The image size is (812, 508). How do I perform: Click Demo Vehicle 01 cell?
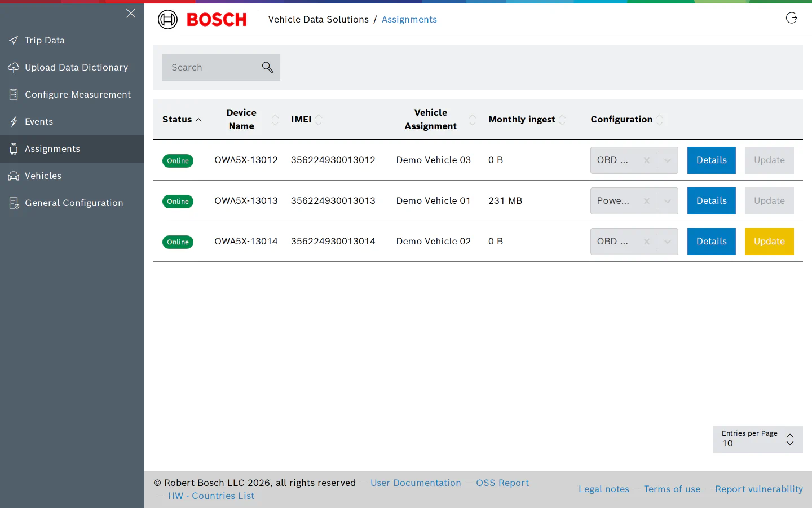(433, 201)
